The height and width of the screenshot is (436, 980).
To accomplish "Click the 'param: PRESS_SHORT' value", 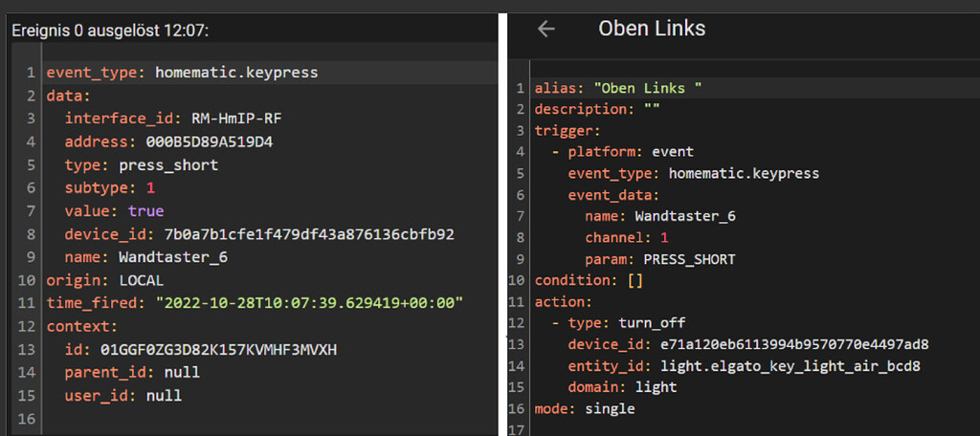I will [689, 258].
